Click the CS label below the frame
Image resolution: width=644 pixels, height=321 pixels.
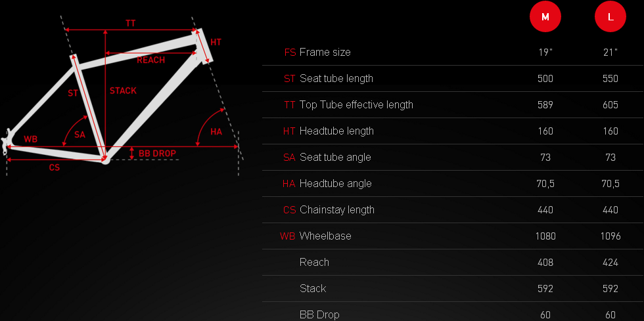[x=55, y=167]
